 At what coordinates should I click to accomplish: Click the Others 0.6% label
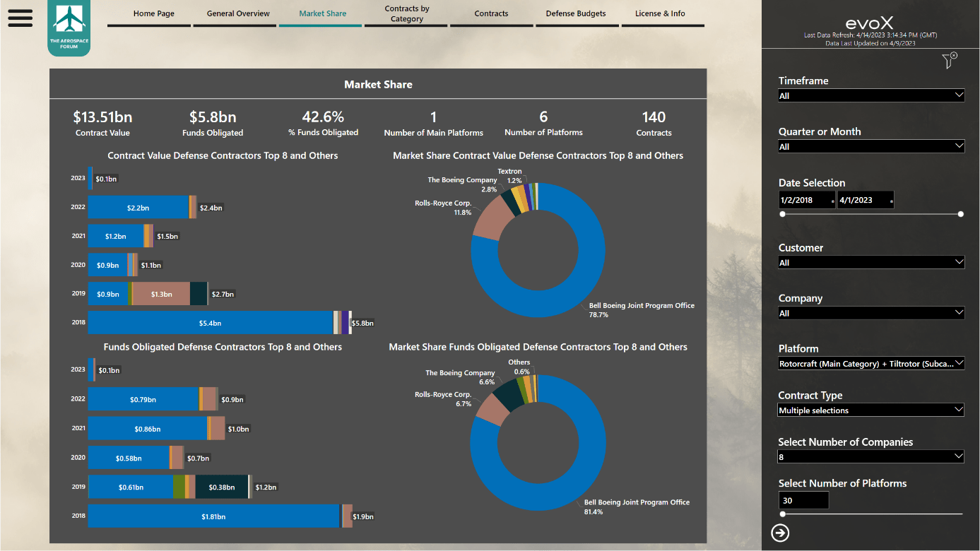(519, 367)
